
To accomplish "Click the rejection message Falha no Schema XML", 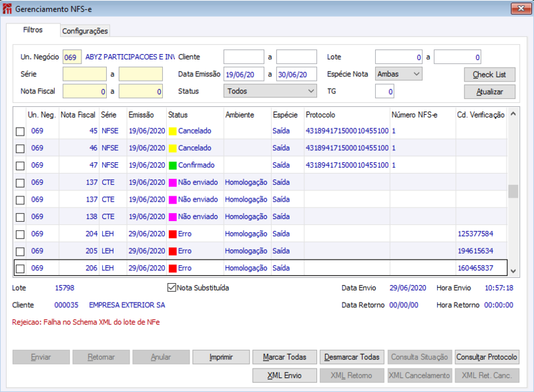I will click(86, 322).
